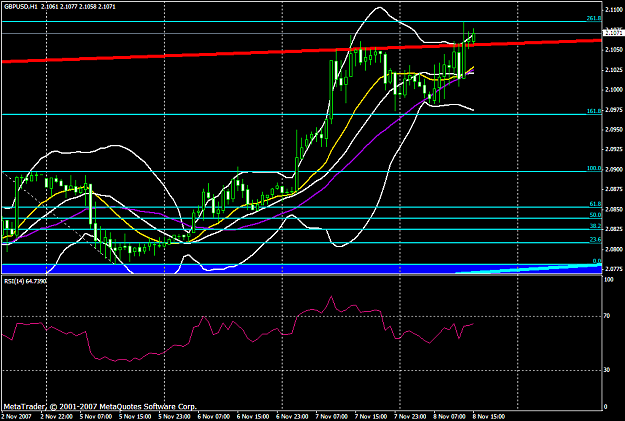The image size is (625, 421).
Task: Click the 2.0975 price axis label
Action: coord(612,110)
